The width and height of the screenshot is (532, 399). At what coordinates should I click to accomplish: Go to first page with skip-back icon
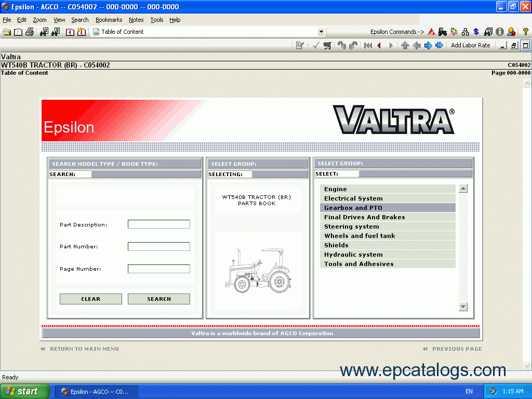368,45
